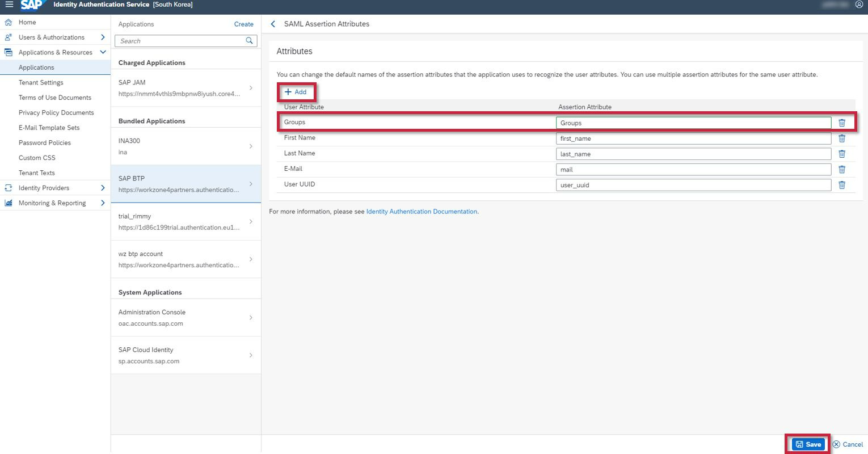
Task: Delete the First Name attribute row
Action: tap(842, 138)
